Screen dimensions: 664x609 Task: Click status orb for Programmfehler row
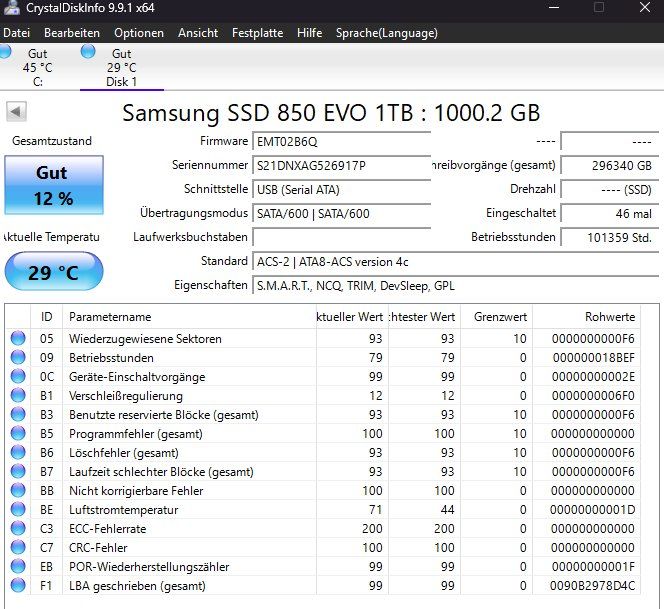[18, 433]
